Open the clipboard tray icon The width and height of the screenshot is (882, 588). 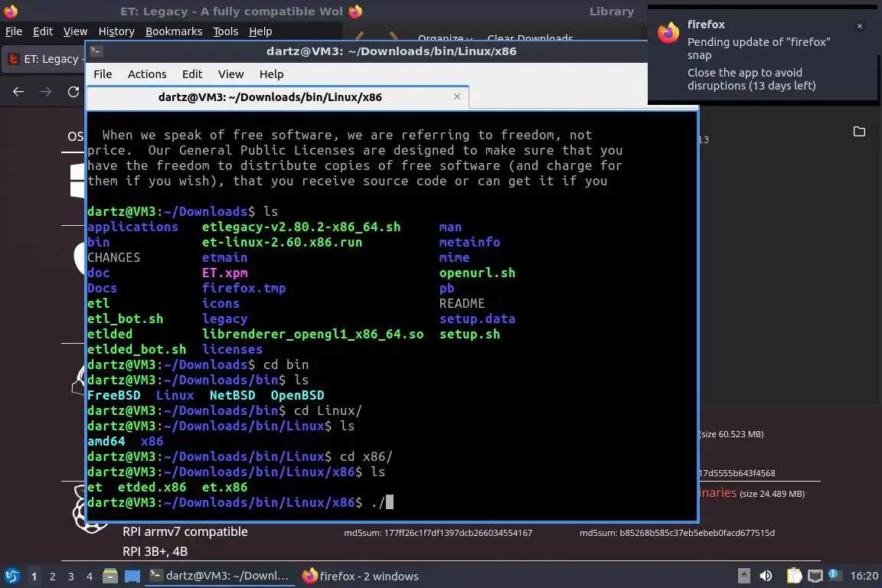[794, 576]
